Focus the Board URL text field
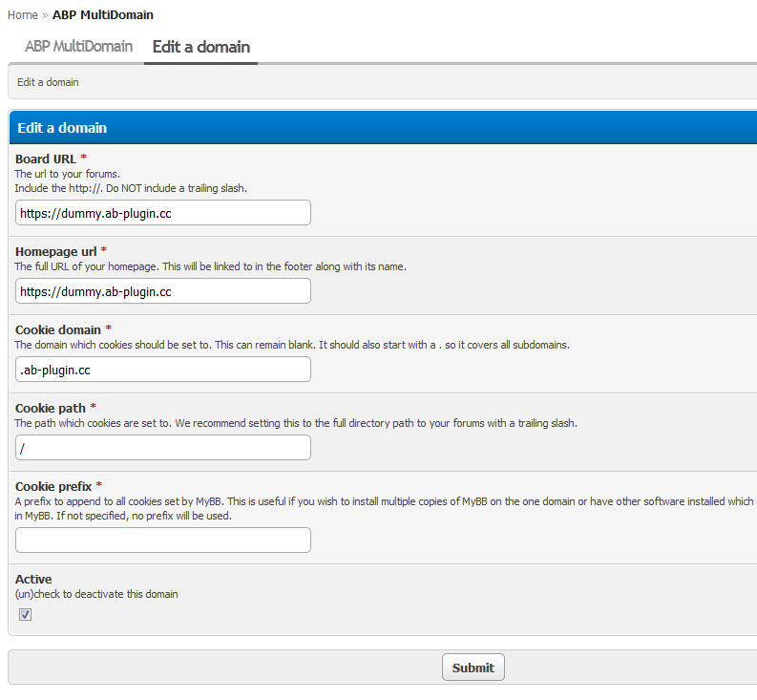The height and width of the screenshot is (700, 757). [x=163, y=213]
